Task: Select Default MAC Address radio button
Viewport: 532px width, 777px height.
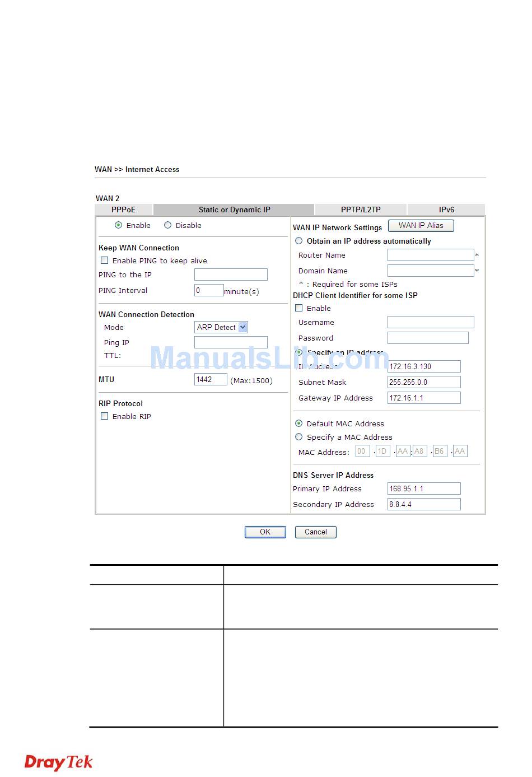Action: [298, 424]
